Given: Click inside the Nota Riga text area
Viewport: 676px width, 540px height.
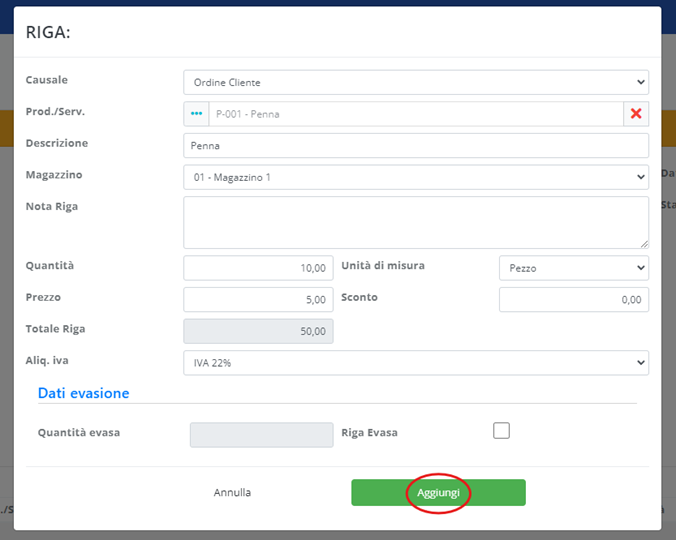Looking at the screenshot, I should (415, 222).
